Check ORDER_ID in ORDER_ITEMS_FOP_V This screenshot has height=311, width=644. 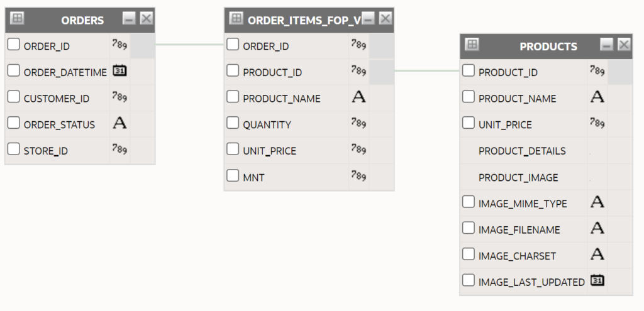233,45
